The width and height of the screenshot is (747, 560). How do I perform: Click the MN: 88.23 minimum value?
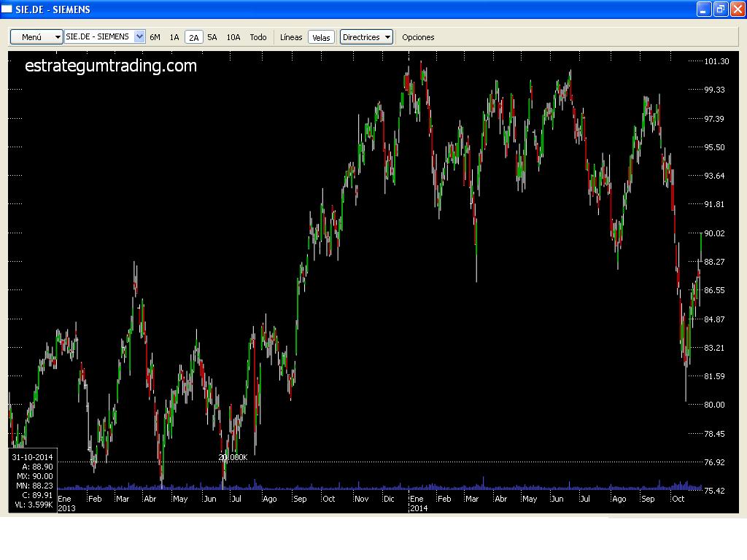(x=35, y=486)
